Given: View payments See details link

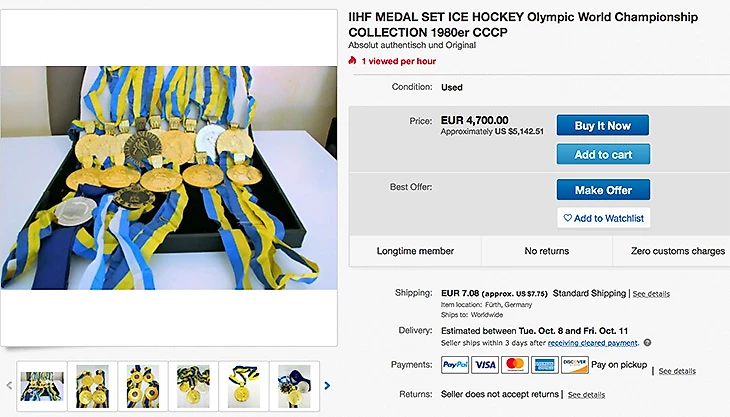Looking at the screenshot, I should 677,371.
